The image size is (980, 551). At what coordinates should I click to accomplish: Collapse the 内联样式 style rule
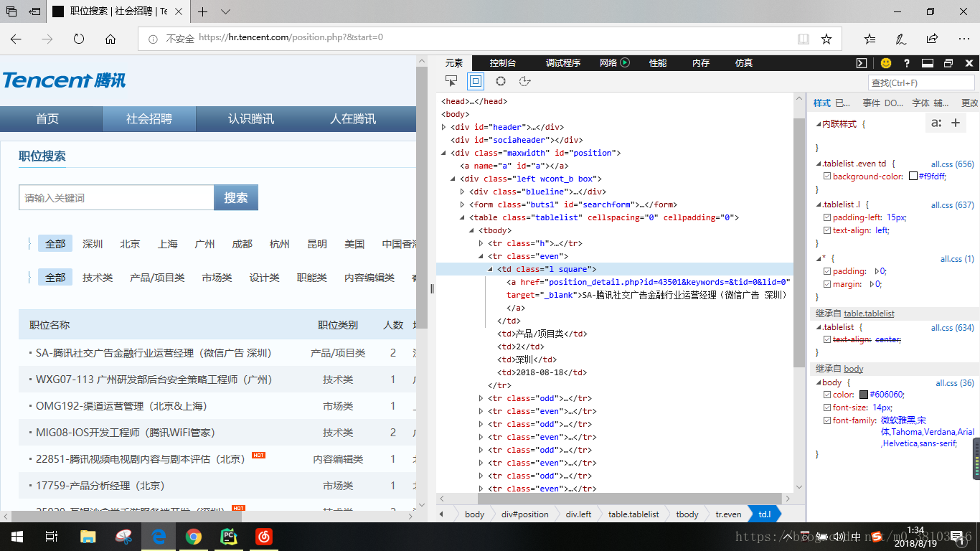tap(819, 124)
